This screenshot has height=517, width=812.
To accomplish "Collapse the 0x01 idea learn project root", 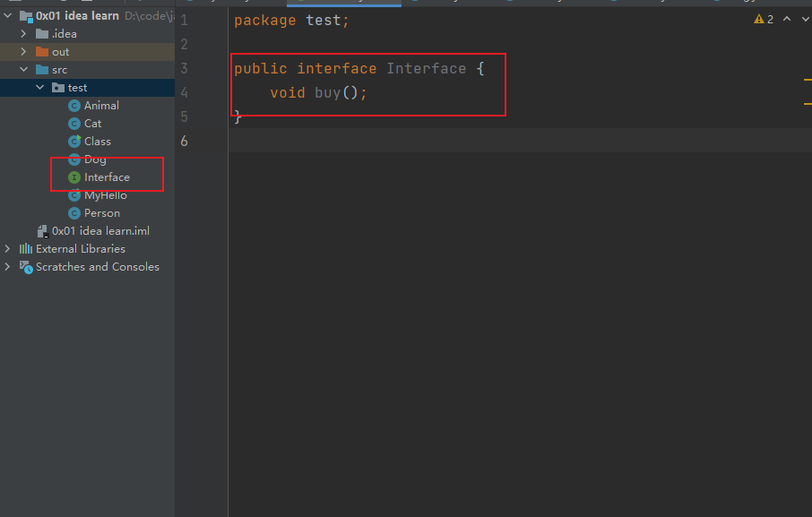I will [8, 15].
